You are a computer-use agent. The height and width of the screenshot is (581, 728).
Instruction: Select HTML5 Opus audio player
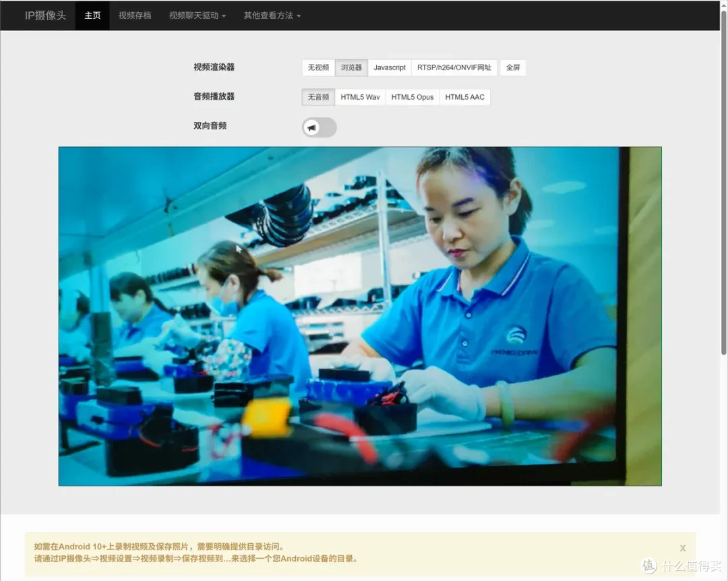coord(413,97)
